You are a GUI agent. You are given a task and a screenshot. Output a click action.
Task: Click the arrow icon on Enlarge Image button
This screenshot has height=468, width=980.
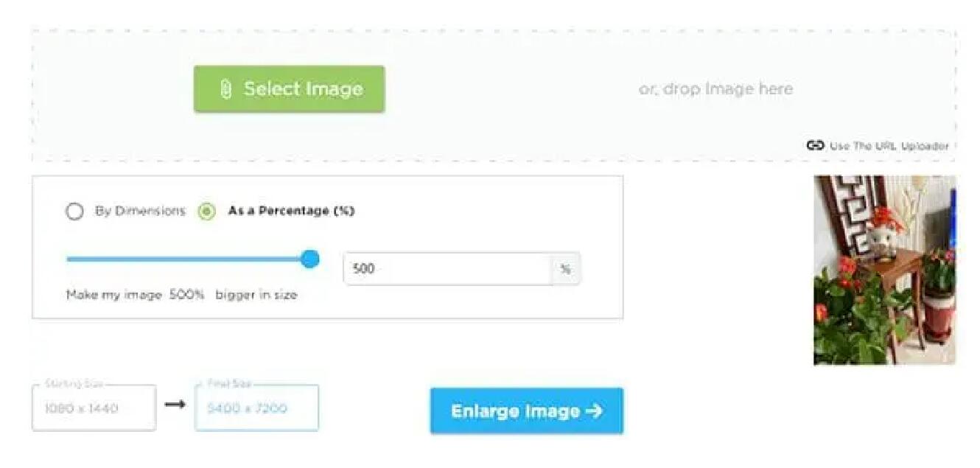pyautogui.click(x=594, y=411)
